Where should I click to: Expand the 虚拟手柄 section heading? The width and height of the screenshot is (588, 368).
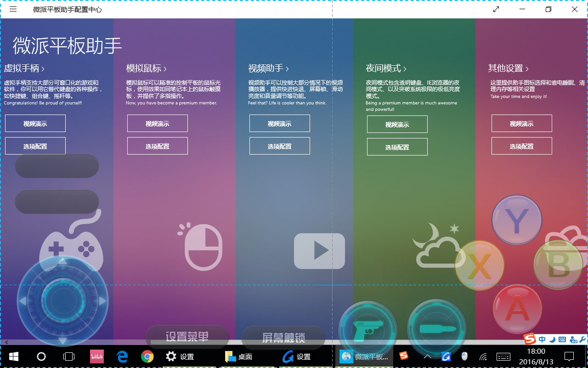coord(24,69)
